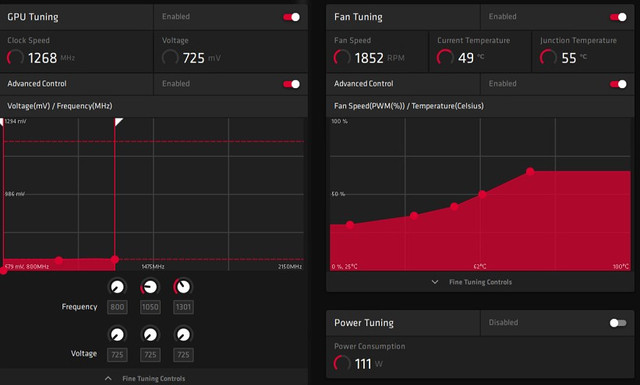Screen dimensions: 640x385
Task: Click Fan Speed(PWM(%)) / Temperature(Celsius) label
Action: click(x=409, y=106)
